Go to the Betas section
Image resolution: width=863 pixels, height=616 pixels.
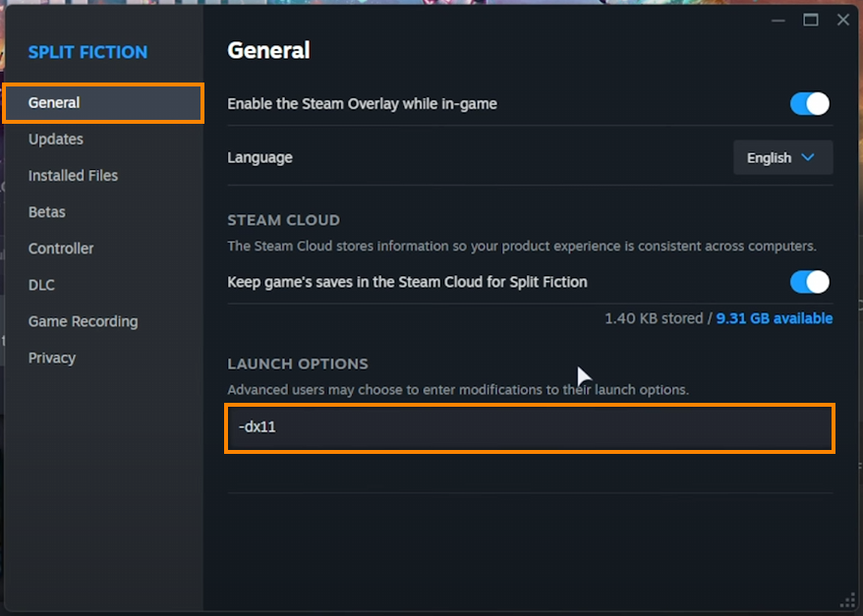[47, 212]
